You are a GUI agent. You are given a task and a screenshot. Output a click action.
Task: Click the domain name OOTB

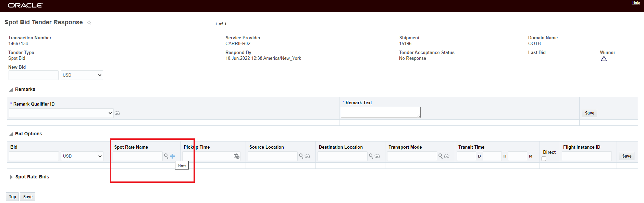click(534, 44)
